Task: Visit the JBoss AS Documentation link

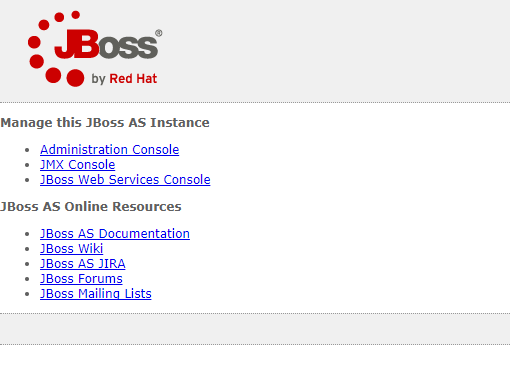Action: coord(115,234)
